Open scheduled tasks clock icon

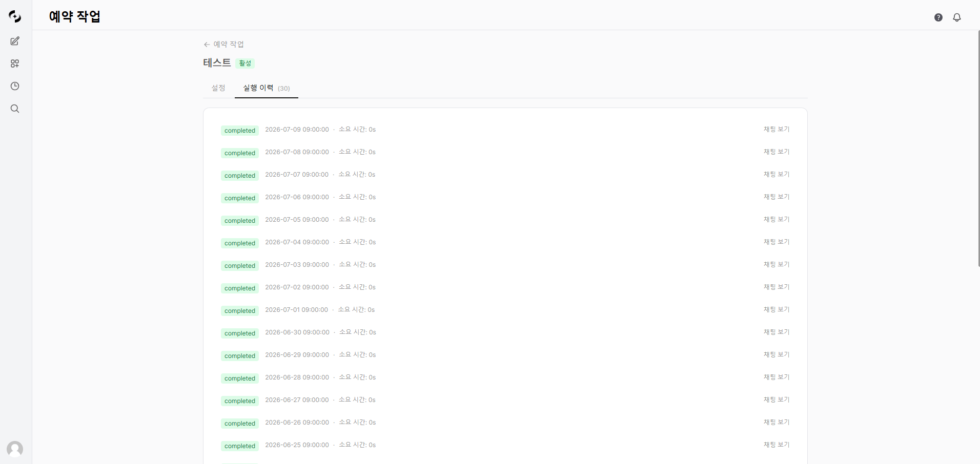15,86
